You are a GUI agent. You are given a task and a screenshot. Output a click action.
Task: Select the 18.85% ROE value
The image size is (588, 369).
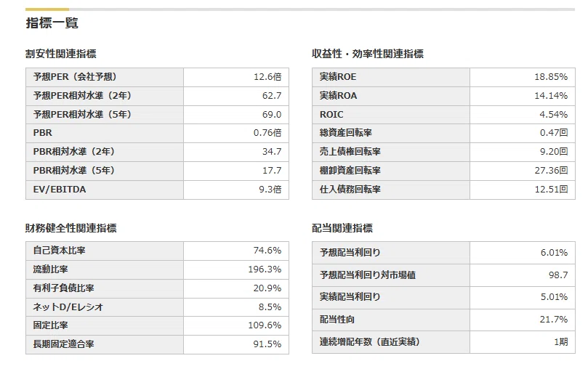(551, 77)
